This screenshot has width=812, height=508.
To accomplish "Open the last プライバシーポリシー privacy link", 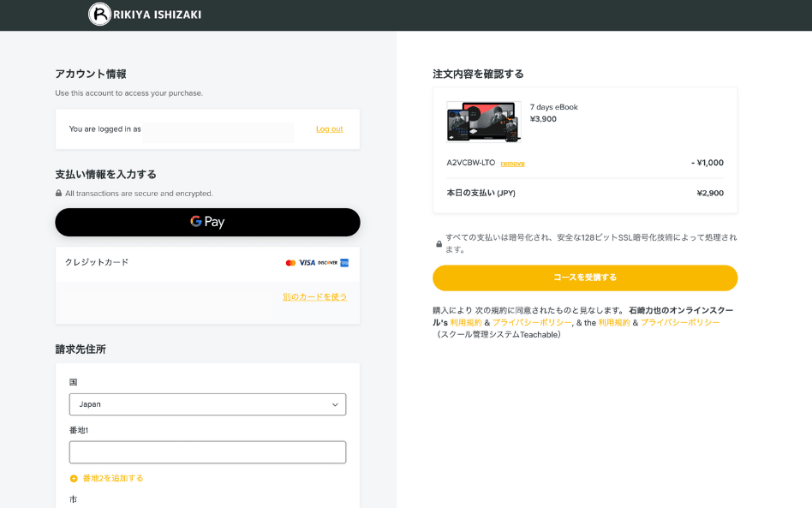I will coord(679,323).
